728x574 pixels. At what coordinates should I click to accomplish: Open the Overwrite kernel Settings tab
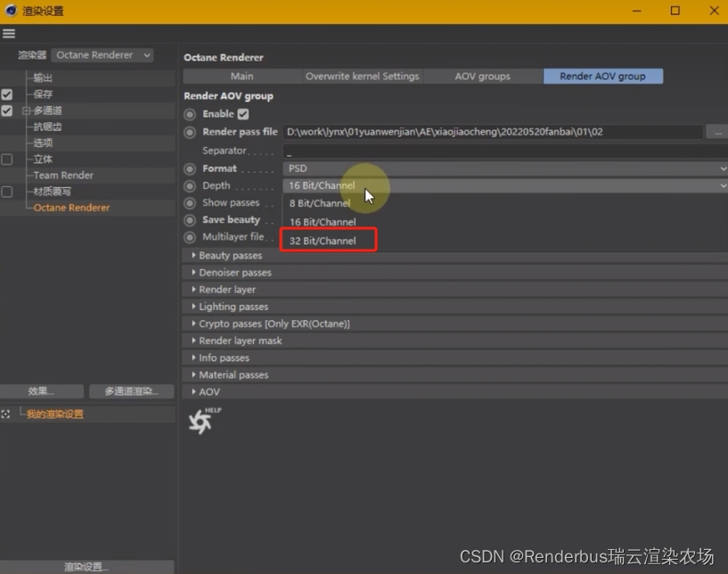[363, 76]
